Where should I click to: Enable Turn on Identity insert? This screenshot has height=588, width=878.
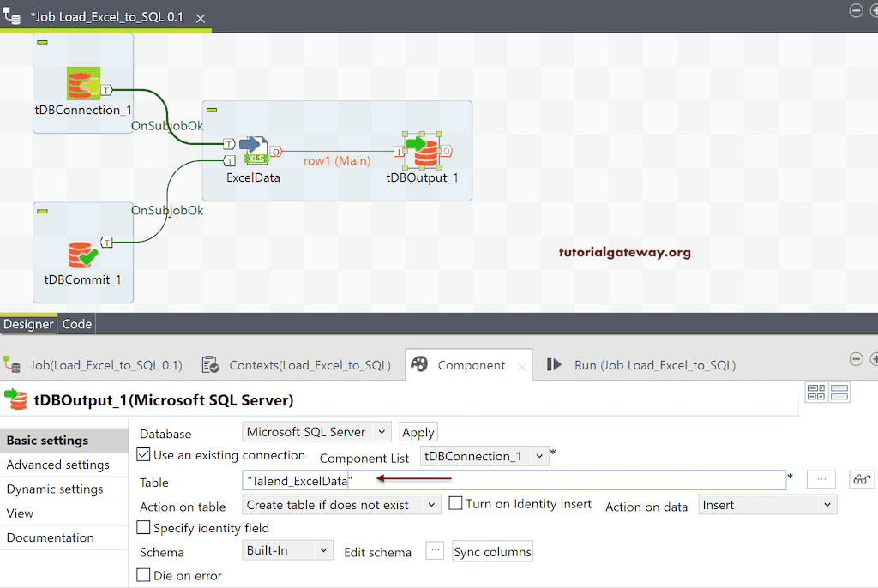click(454, 503)
